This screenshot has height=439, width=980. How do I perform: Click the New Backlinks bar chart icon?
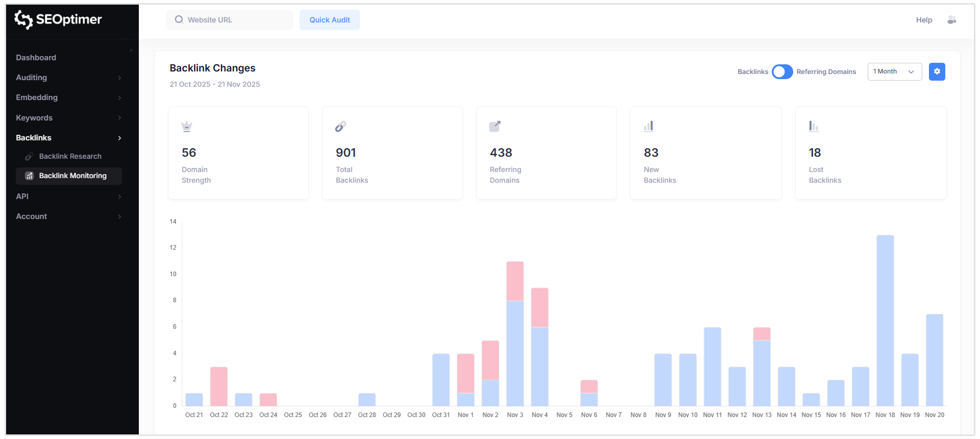pyautogui.click(x=649, y=127)
